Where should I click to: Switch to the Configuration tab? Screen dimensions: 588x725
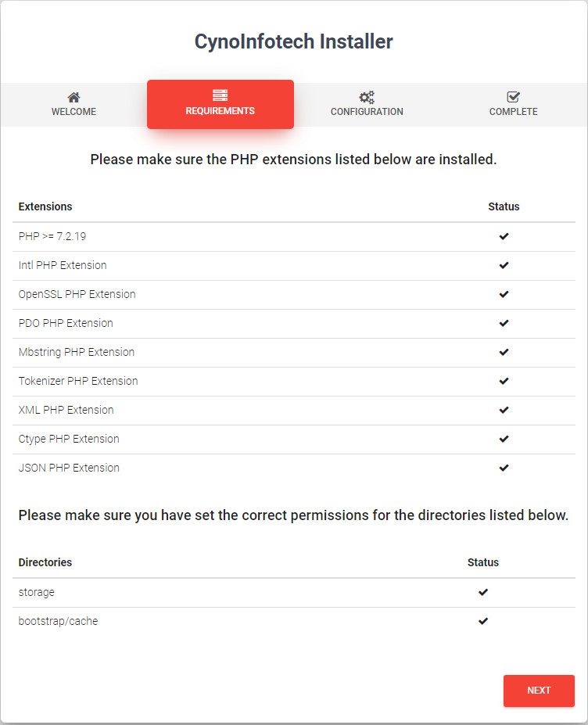(367, 105)
